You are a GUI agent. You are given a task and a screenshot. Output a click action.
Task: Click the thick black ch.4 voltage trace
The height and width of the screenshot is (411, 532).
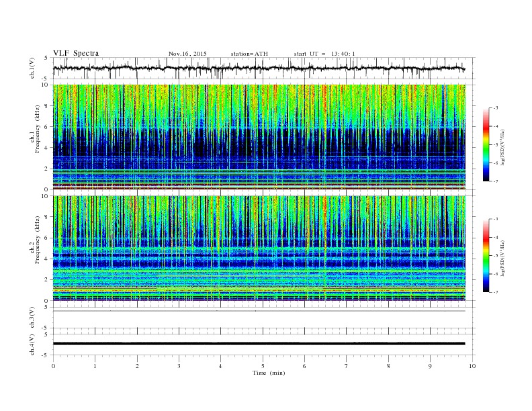(259, 344)
